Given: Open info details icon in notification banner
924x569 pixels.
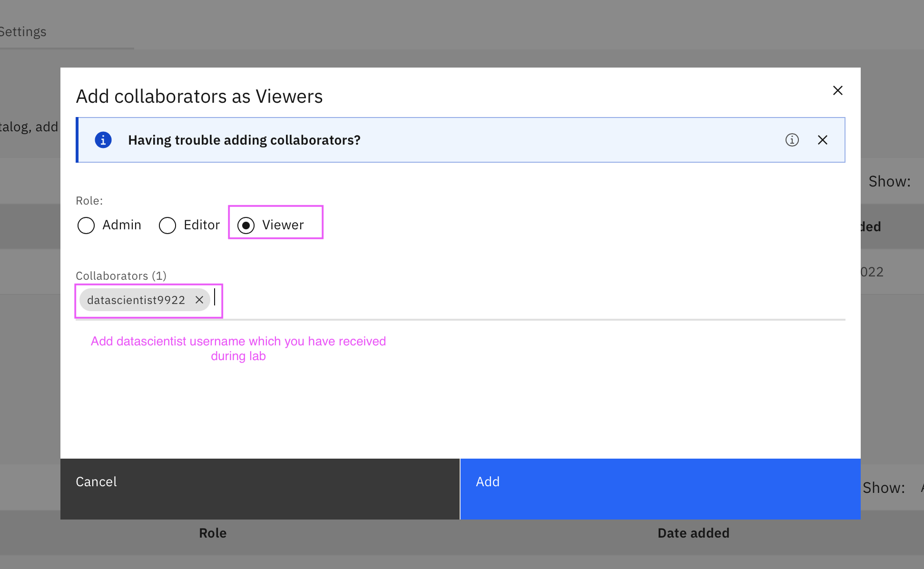Looking at the screenshot, I should pos(792,140).
